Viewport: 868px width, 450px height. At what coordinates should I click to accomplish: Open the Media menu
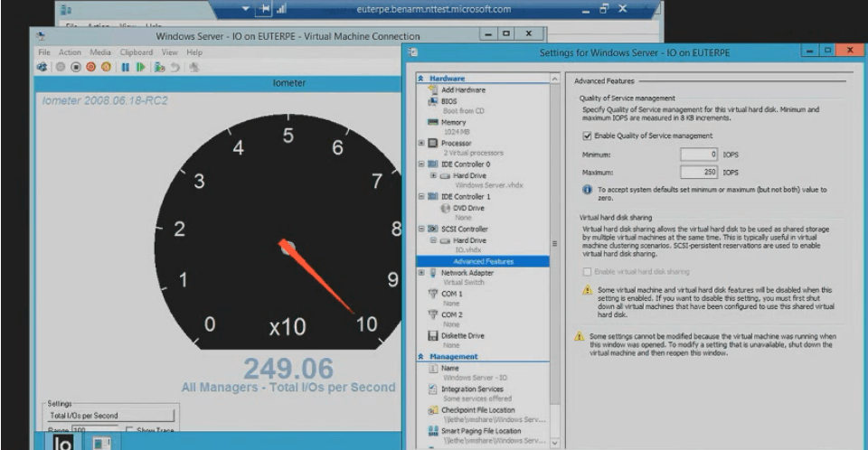(100, 52)
